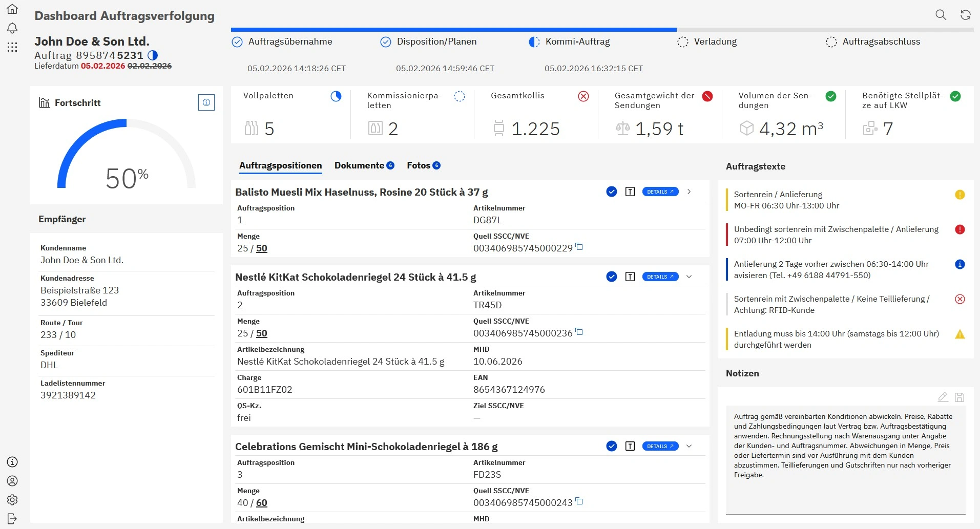Open the Fortschritt info expander
The width and height of the screenshot is (980, 529).
[x=206, y=102]
